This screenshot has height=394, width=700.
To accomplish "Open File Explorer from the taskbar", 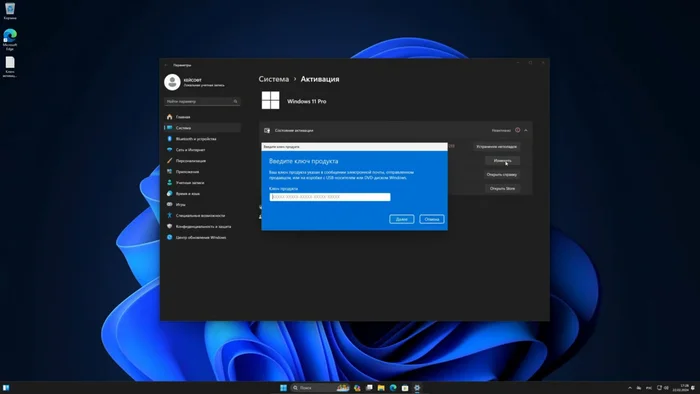I will coord(381,388).
